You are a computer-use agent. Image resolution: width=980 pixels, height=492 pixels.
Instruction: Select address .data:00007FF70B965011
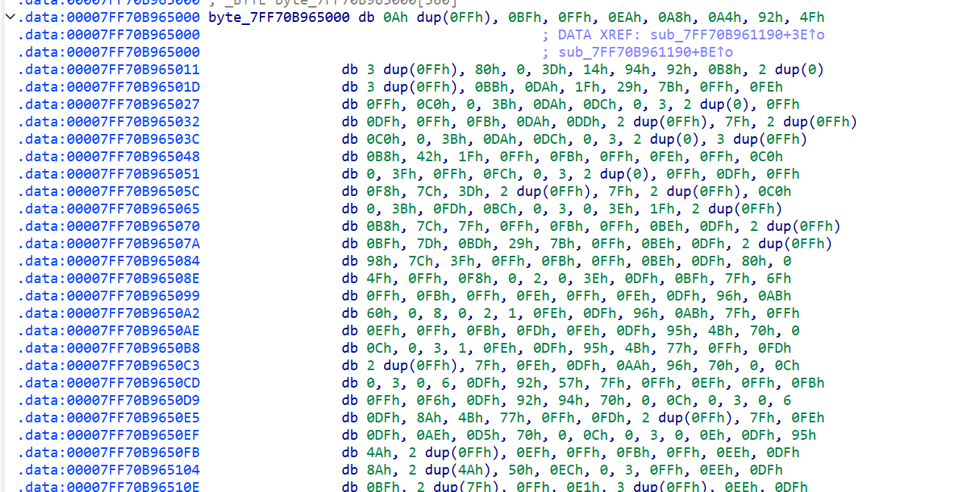(109, 70)
